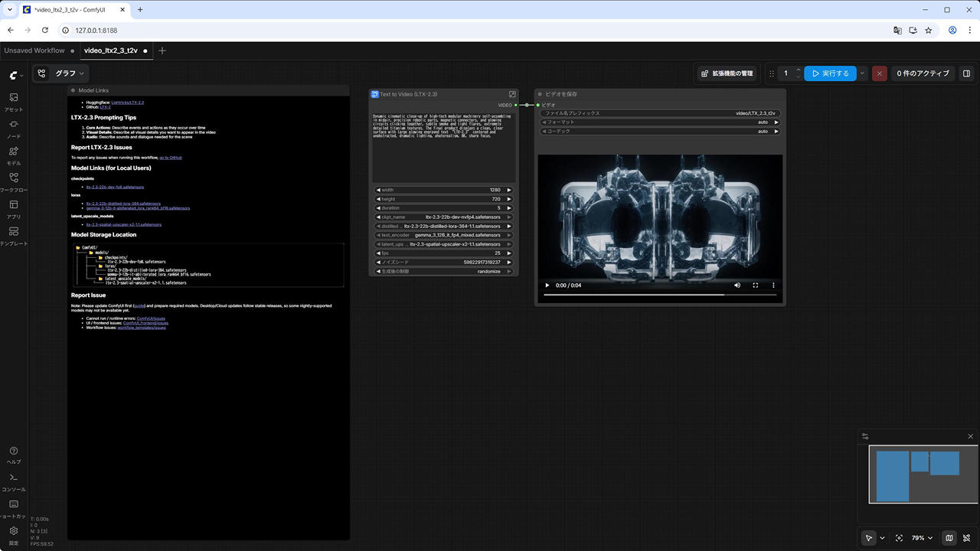Open the Node library (ノード) panel
The width and height of the screenshot is (980, 551).
[13, 129]
